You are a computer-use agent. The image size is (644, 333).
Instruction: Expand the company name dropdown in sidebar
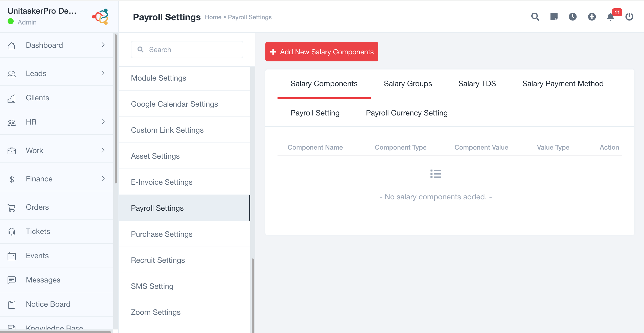(x=42, y=11)
